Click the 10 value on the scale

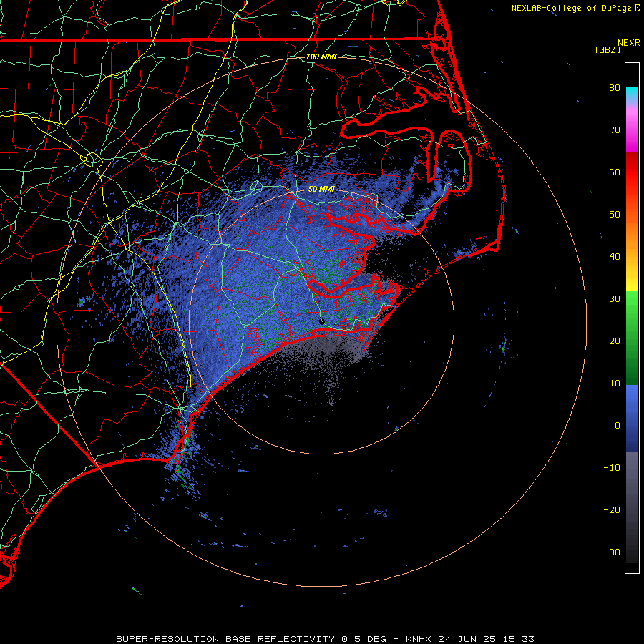[615, 384]
